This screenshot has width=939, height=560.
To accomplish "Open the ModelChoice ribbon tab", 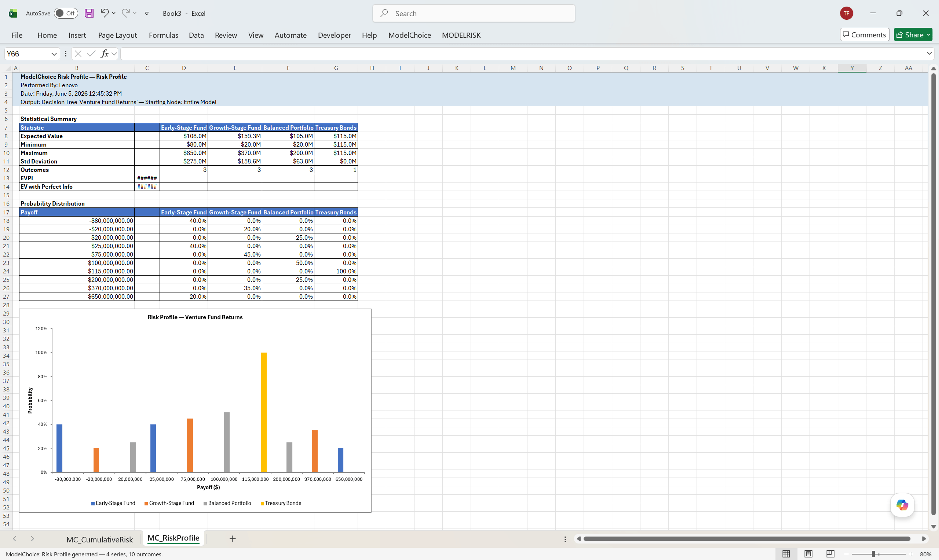I will tap(409, 35).
